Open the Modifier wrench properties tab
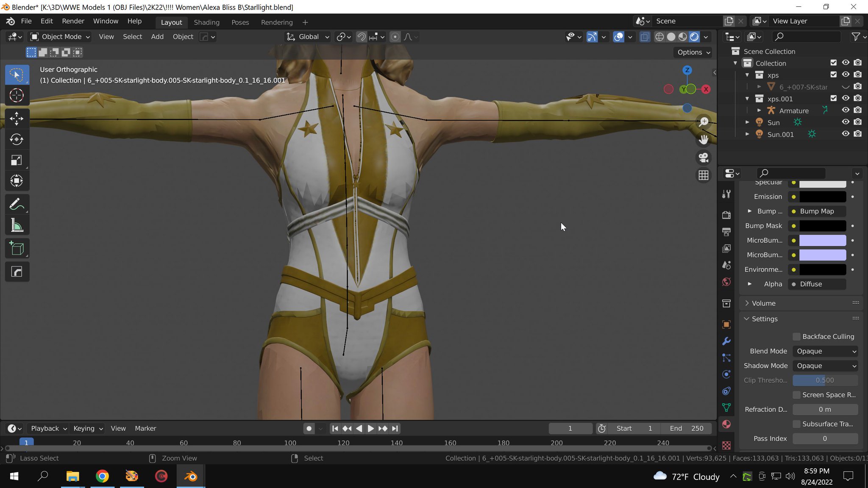This screenshot has height=488, width=868. coord(726,341)
